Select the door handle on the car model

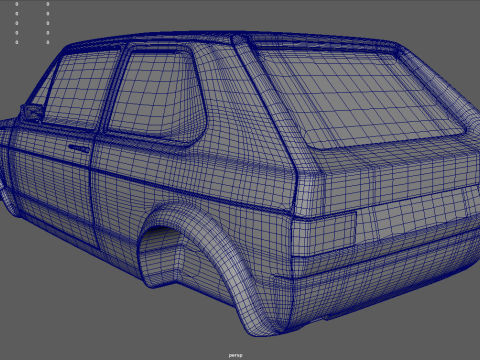pyautogui.click(x=79, y=148)
